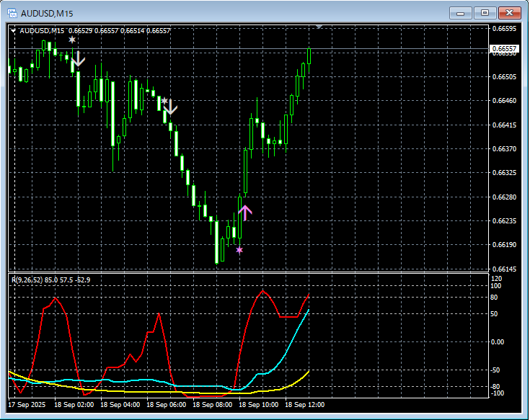Select the white down-arrow signal near 06:00

coord(170,110)
